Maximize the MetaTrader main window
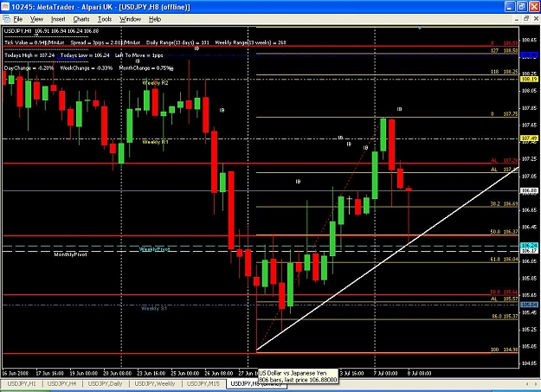This screenshot has height=392, width=541. point(522,7)
